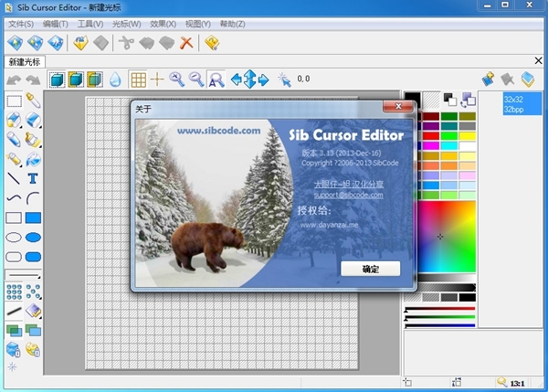The height and width of the screenshot is (392, 548).
Task: Select the arc tool
Action: 33,198
